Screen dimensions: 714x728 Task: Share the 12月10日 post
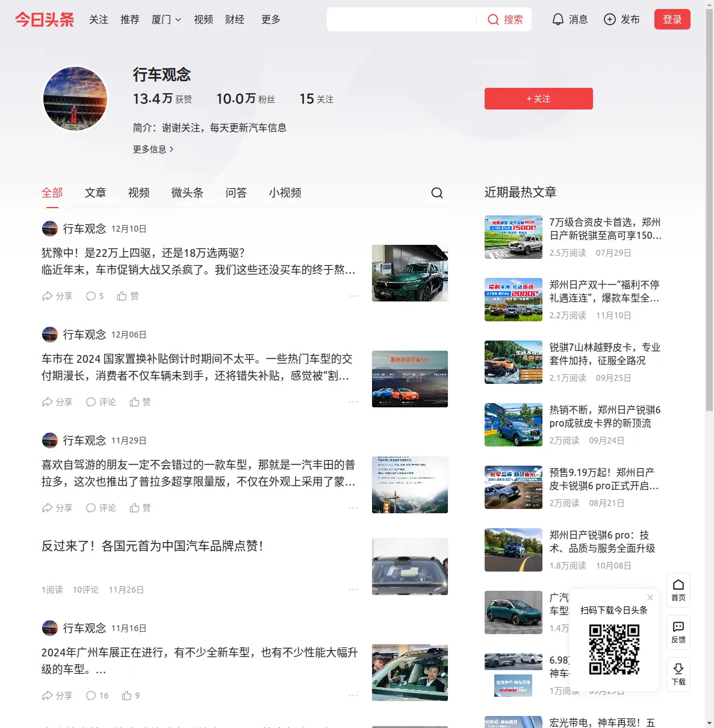click(x=57, y=296)
